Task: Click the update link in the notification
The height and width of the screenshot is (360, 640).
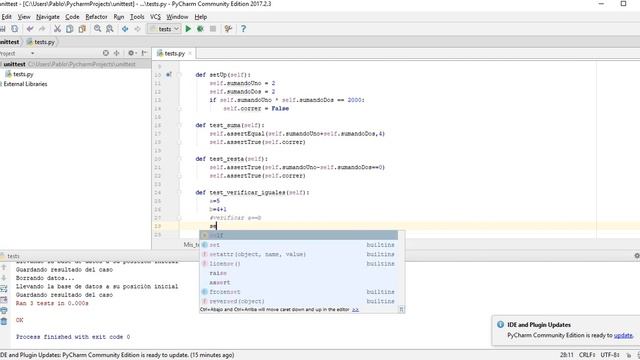Action: point(623,335)
